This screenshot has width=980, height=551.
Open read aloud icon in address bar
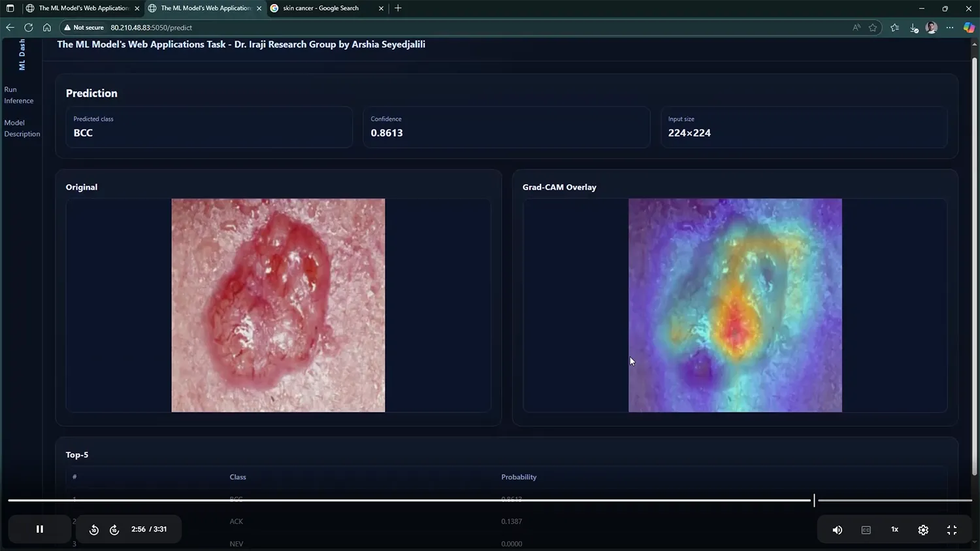(x=857, y=27)
